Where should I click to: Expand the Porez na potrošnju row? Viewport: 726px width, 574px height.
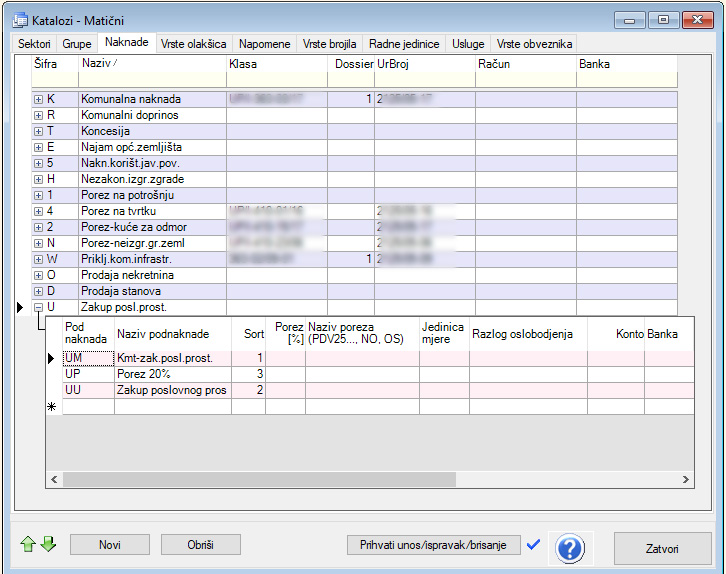38,195
